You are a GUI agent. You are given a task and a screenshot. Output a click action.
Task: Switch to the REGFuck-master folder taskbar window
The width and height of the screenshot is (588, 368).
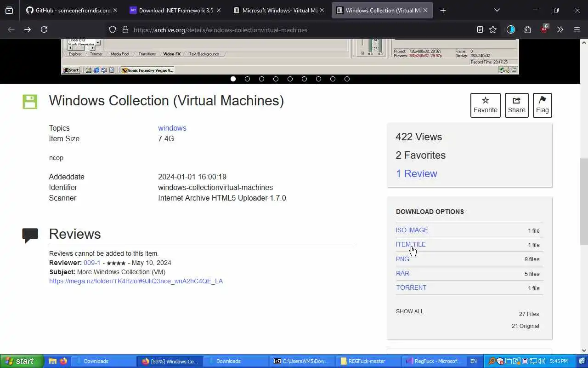pos(367,361)
